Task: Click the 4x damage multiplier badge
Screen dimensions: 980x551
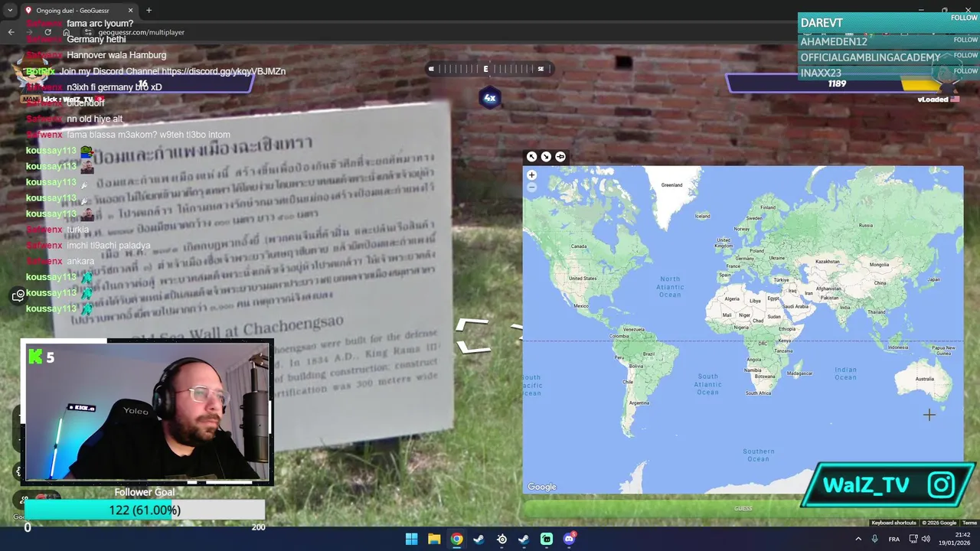Action: click(490, 98)
